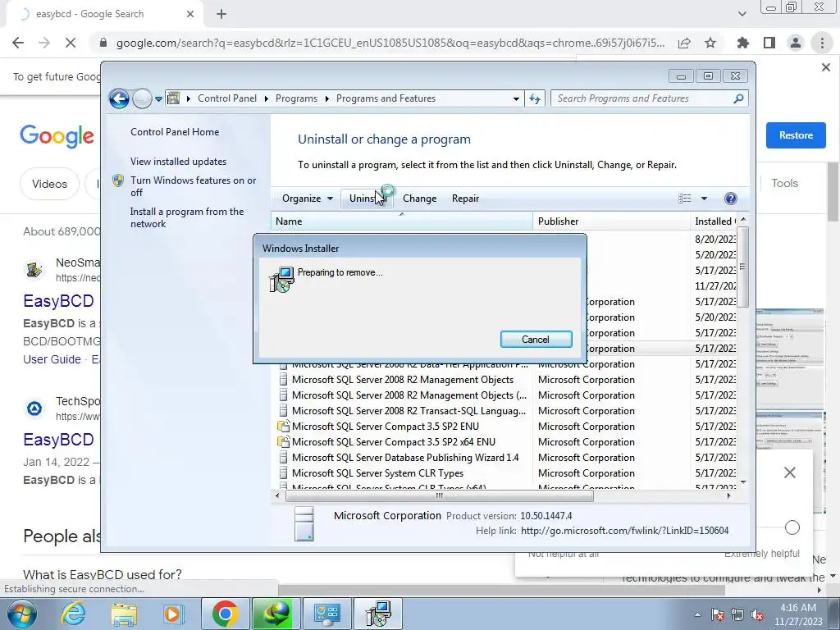Show hidden system tray icons
Image resolution: width=840 pixels, height=630 pixels.
tap(697, 614)
